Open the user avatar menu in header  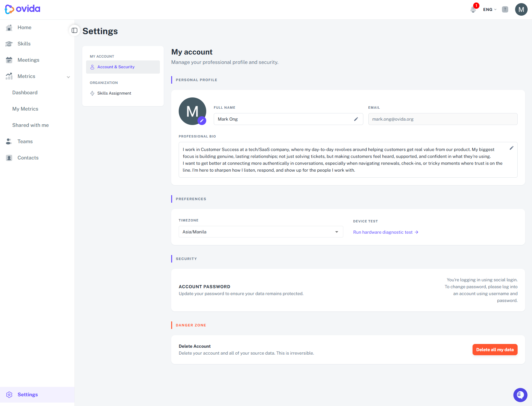point(521,9)
